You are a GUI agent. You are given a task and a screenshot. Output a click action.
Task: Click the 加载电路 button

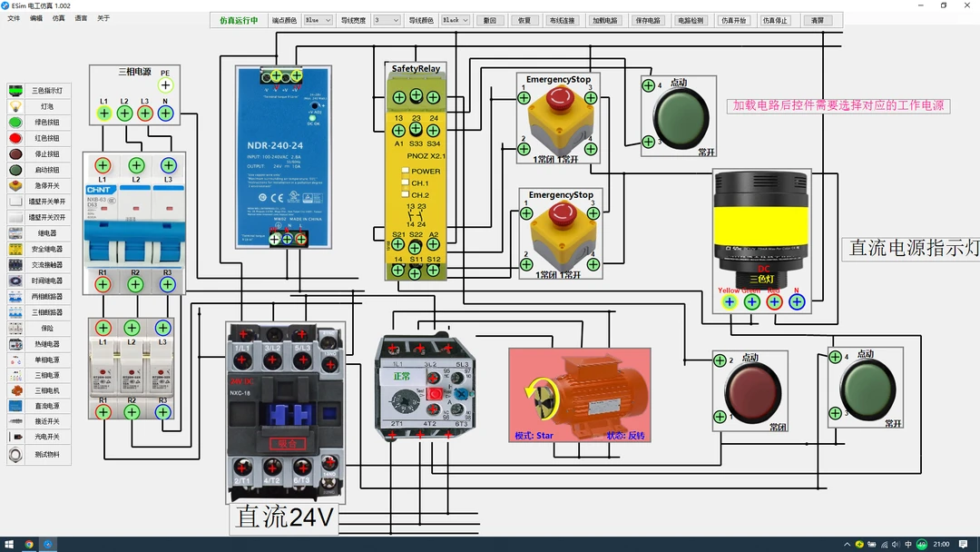point(604,20)
